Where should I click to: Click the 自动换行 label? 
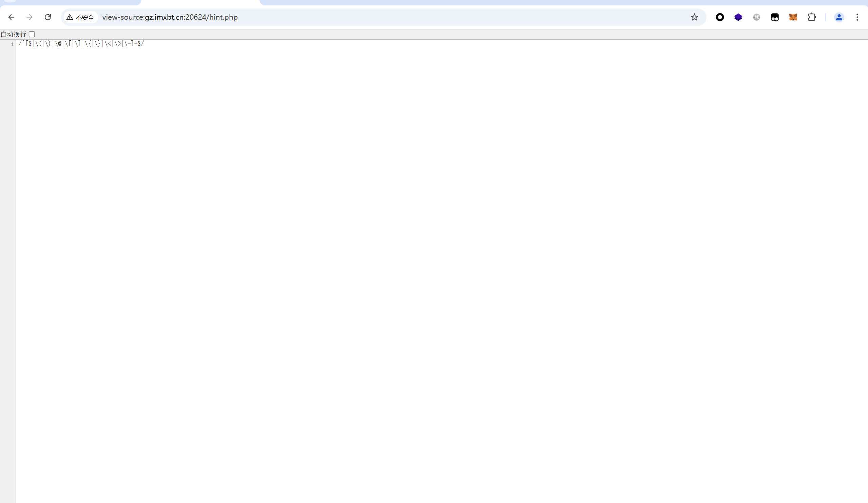[14, 34]
